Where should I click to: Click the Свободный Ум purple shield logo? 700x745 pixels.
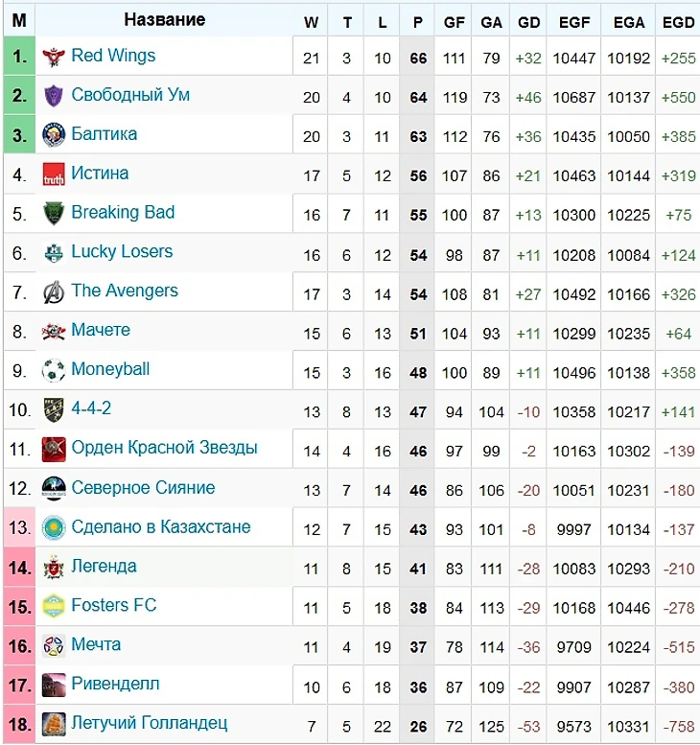click(54, 96)
